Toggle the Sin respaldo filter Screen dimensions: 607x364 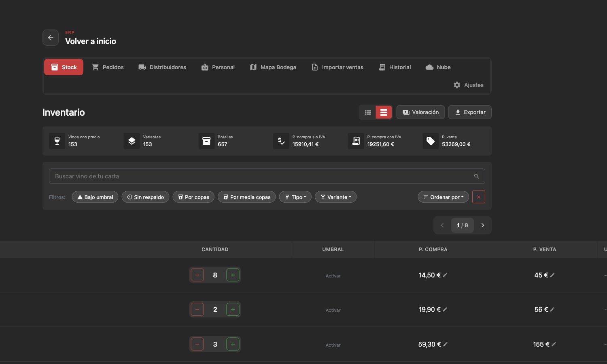coord(145,197)
